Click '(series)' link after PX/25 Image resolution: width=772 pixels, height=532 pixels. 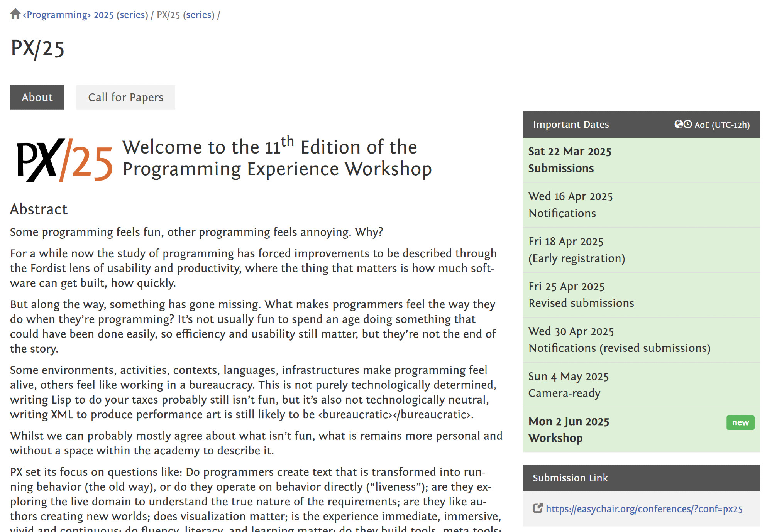(199, 15)
